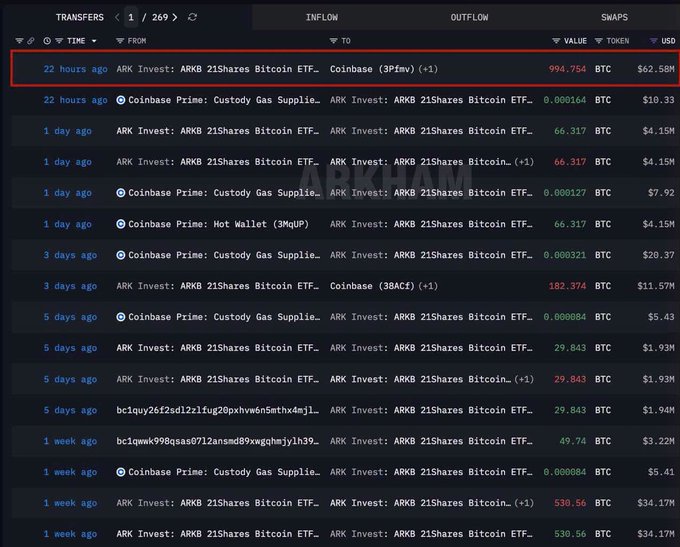Switch to the OUTFLOW tab
This screenshot has width=680, height=547.
469,17
